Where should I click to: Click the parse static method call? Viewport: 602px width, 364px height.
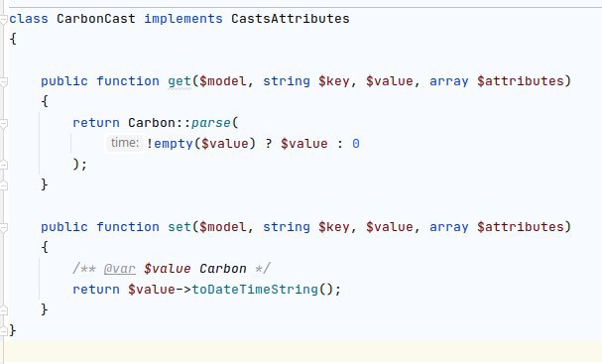211,123
